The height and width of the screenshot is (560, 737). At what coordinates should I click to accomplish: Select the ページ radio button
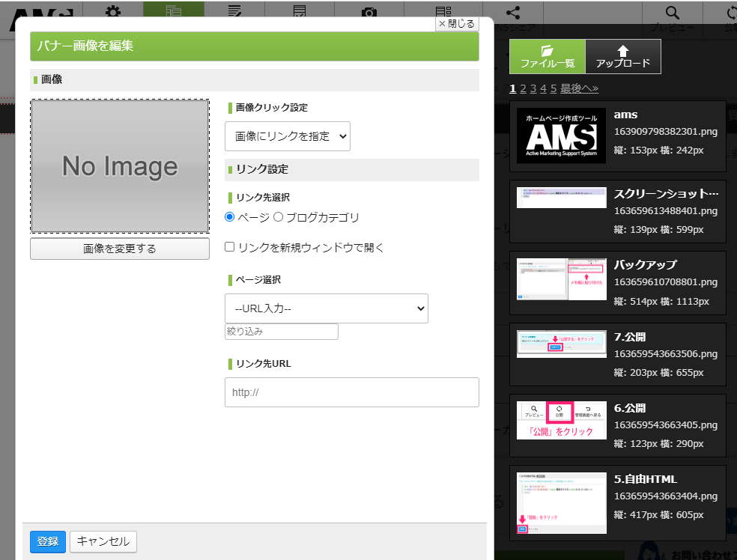point(229,217)
